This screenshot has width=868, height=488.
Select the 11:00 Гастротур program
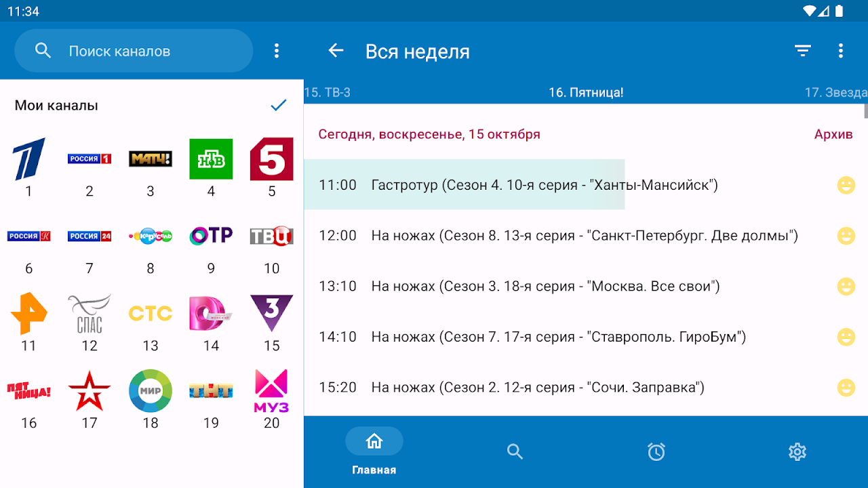(x=586, y=185)
